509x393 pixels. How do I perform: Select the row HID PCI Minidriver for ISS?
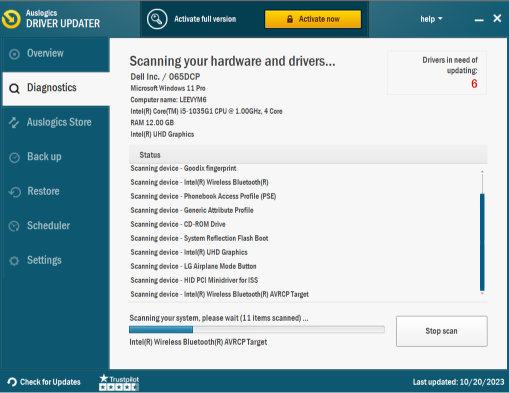coord(194,280)
